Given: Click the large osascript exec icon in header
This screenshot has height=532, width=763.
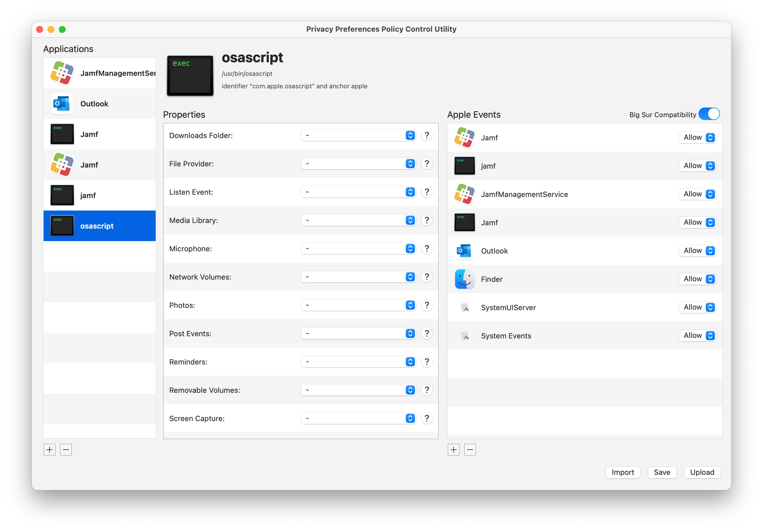Looking at the screenshot, I should pos(190,76).
